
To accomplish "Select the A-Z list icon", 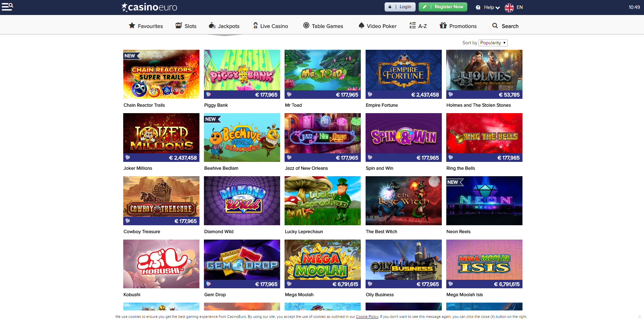I will pyautogui.click(x=412, y=25).
